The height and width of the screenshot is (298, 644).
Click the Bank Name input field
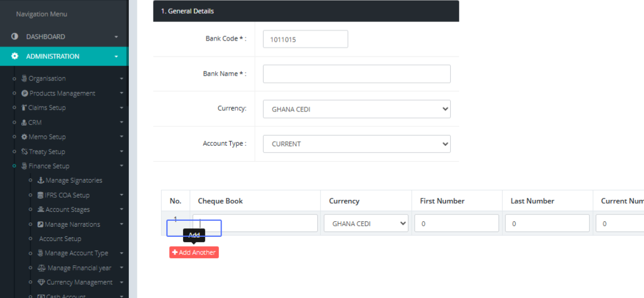click(x=356, y=74)
